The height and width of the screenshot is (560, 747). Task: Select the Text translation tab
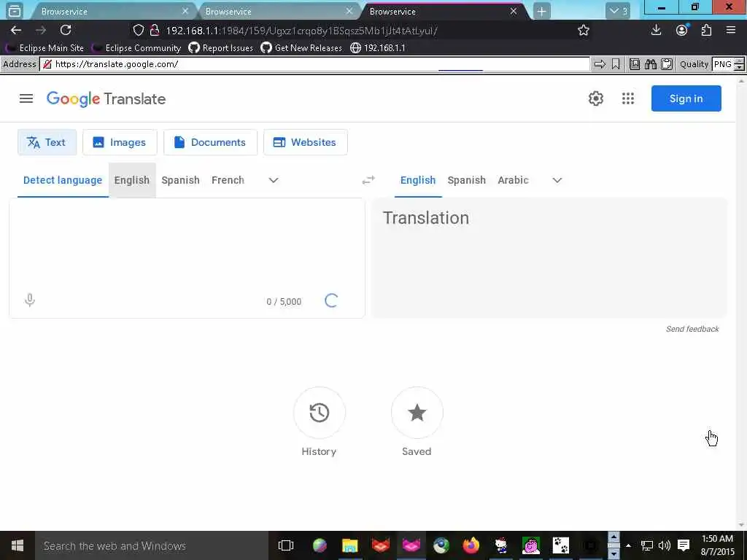tap(47, 142)
